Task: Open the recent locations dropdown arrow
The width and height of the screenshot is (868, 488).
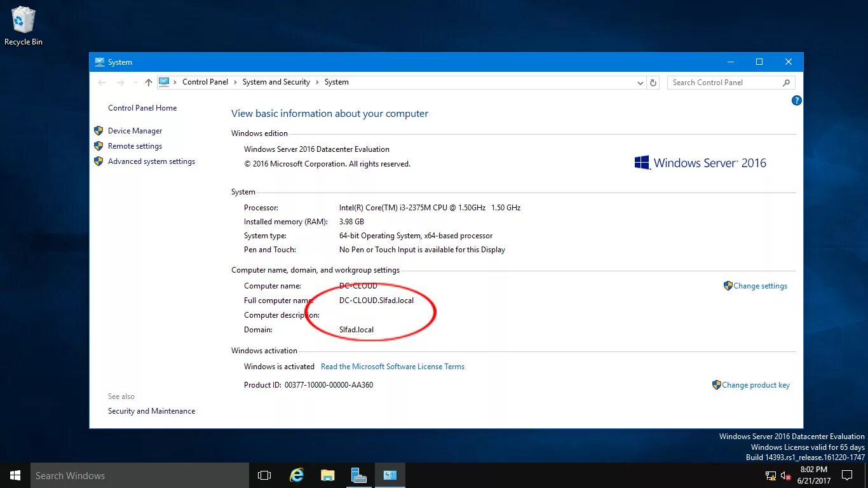Action: pos(135,83)
